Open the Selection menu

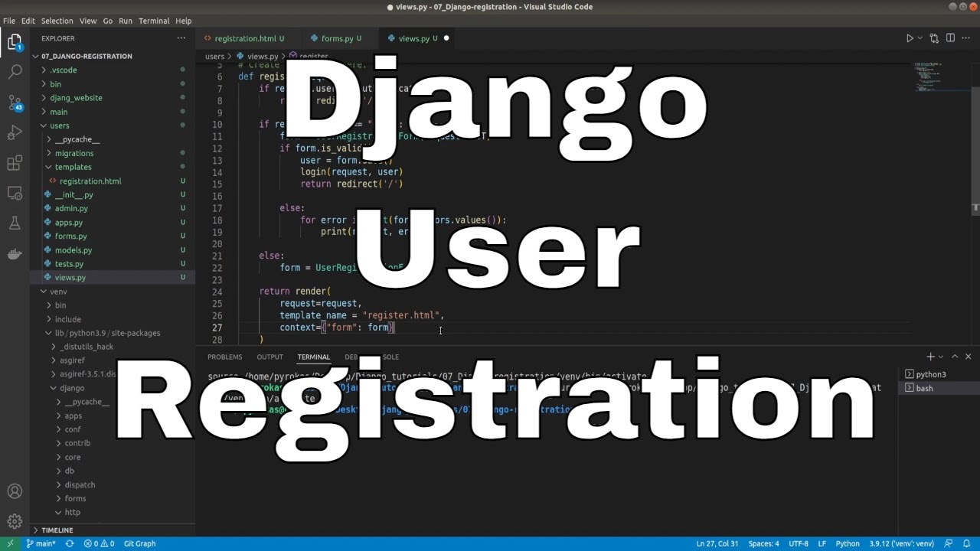pos(57,21)
